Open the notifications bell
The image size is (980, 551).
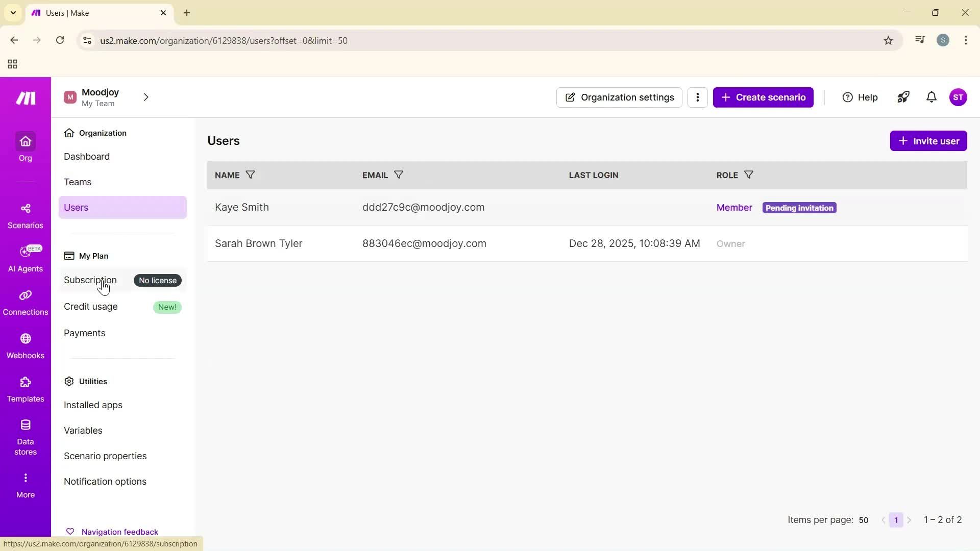931,97
